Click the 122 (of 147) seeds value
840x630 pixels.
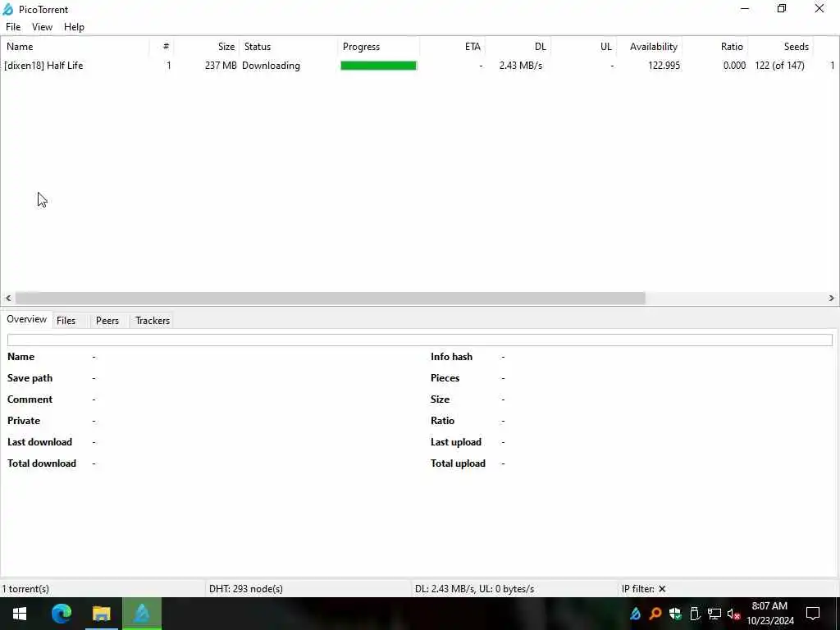pyautogui.click(x=779, y=66)
